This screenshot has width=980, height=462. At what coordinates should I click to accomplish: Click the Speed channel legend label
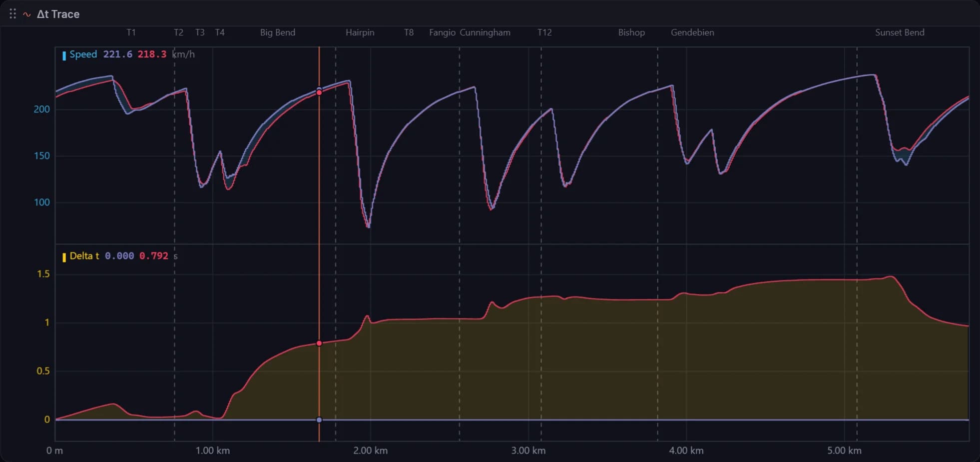83,54
